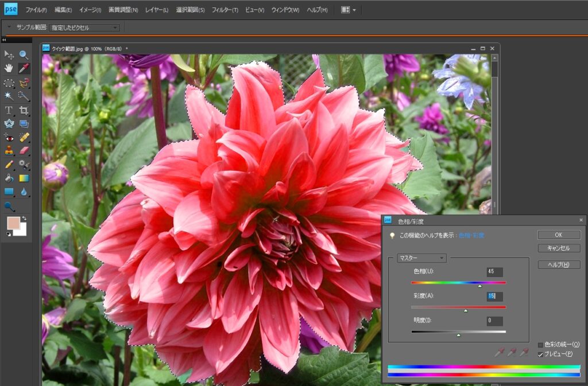
Task: Open the フィルター menu
Action: click(225, 10)
